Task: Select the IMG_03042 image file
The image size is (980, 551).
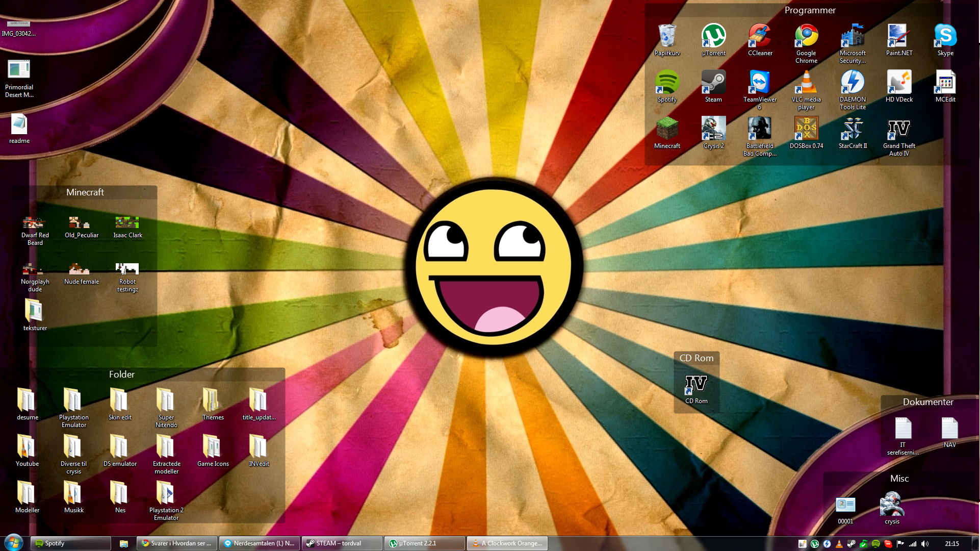Action: click(x=18, y=29)
